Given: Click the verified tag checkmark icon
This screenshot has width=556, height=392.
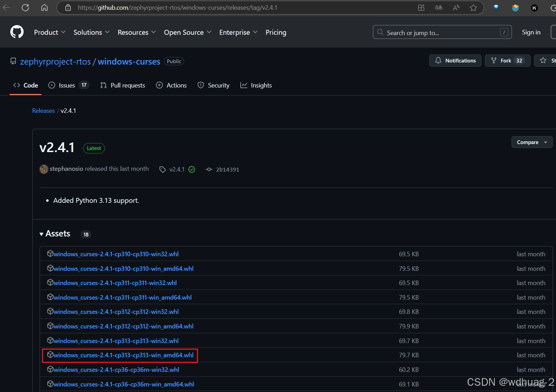Looking at the screenshot, I should click(x=192, y=169).
